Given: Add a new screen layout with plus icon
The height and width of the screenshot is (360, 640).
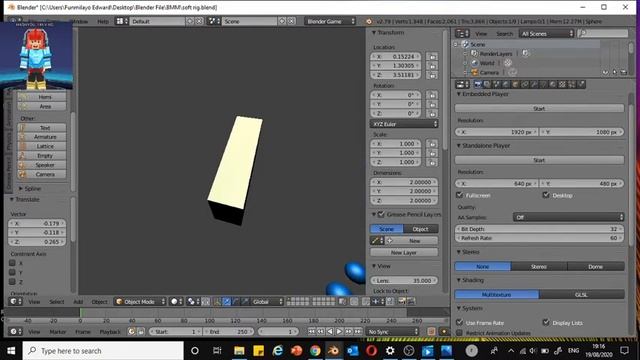Looking at the screenshot, I should 190,21.
